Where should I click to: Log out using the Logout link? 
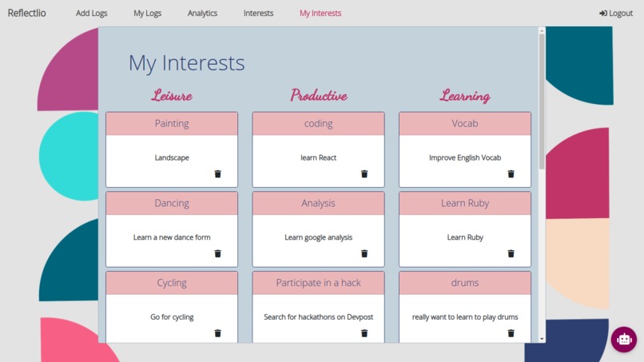pos(616,13)
